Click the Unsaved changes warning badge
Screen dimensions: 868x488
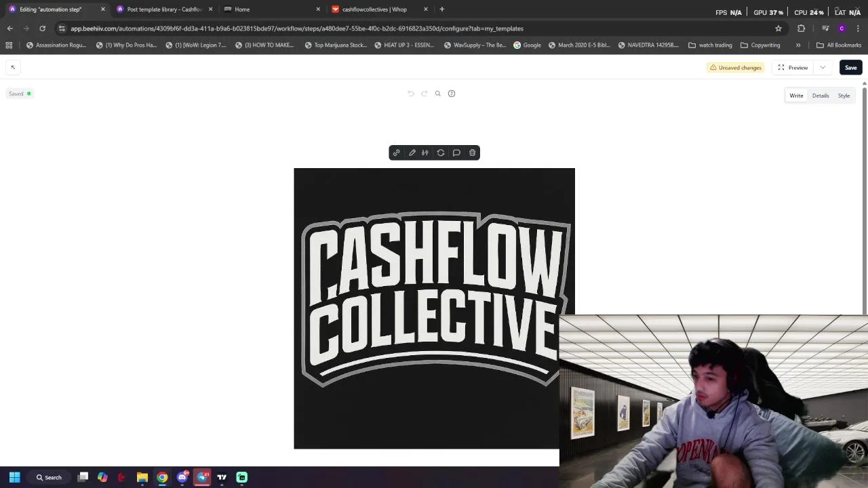[736, 68]
